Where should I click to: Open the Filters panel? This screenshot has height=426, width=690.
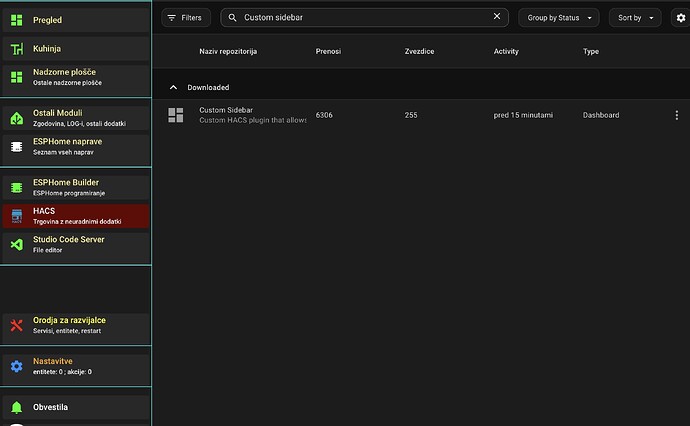[186, 18]
